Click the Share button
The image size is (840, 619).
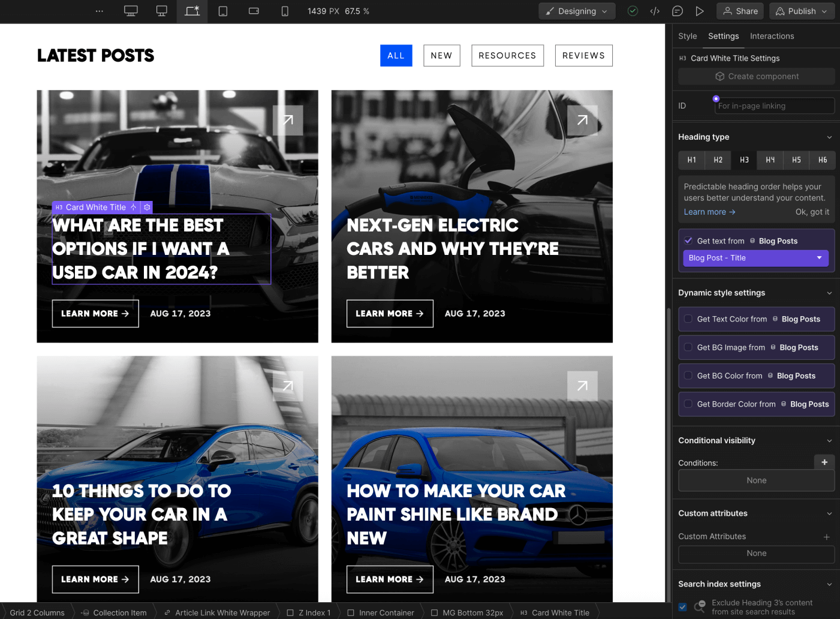[x=739, y=11]
